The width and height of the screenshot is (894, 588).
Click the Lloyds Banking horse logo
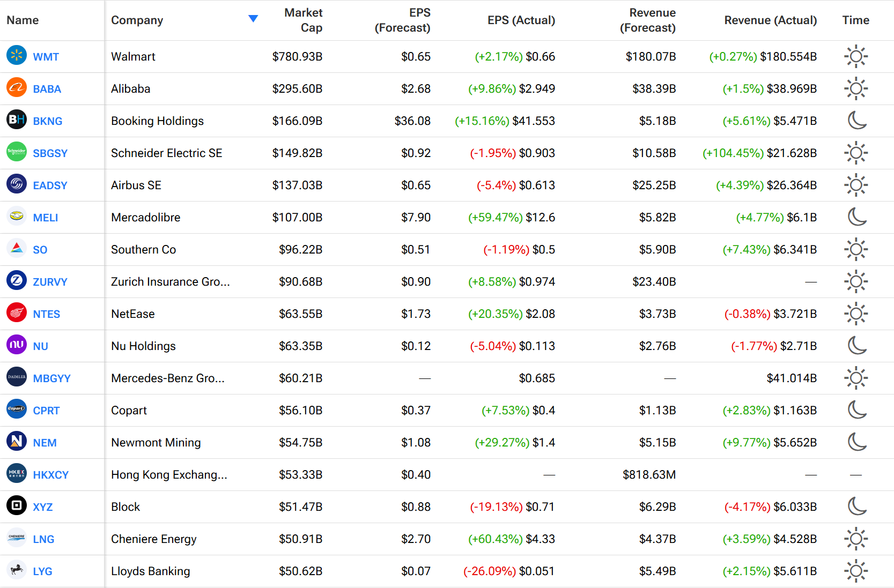pos(17,570)
